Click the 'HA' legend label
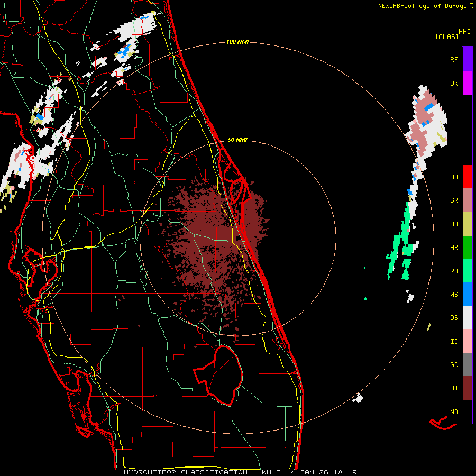The width and height of the screenshot is (476, 476). click(454, 177)
